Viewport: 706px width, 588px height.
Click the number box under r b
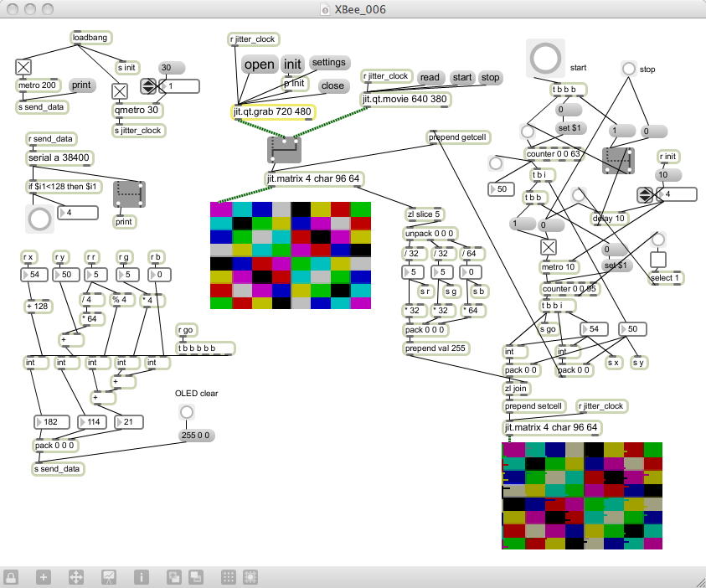coord(159,275)
